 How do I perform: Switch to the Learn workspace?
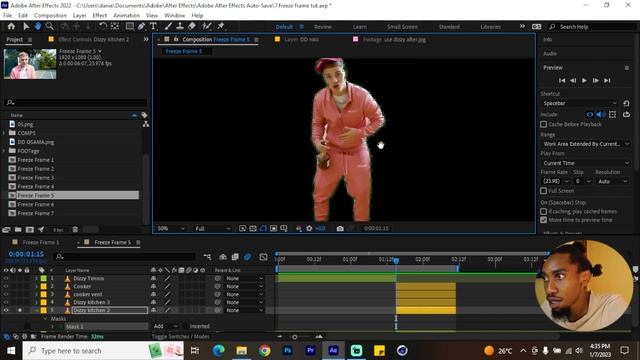[360, 27]
